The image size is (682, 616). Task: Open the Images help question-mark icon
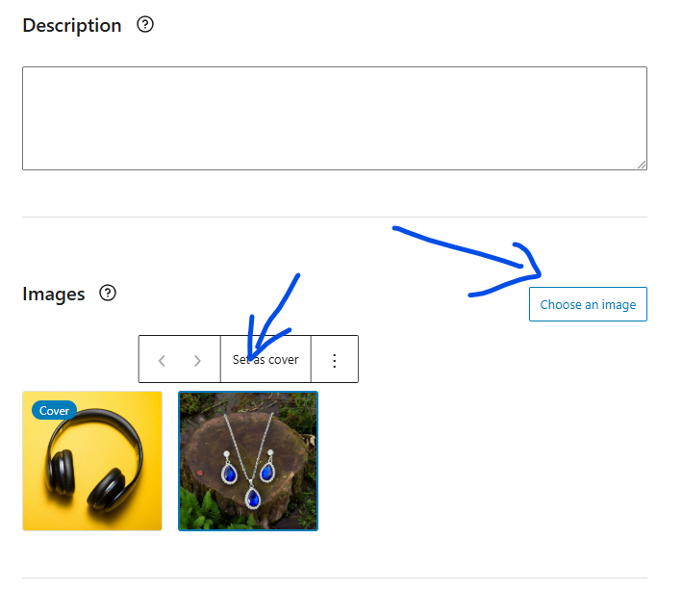pos(108,294)
